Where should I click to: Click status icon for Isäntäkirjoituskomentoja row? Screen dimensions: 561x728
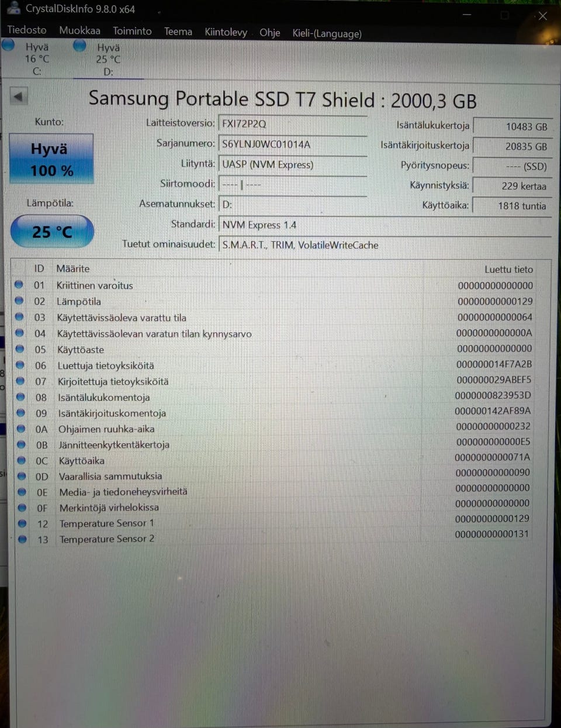21,412
